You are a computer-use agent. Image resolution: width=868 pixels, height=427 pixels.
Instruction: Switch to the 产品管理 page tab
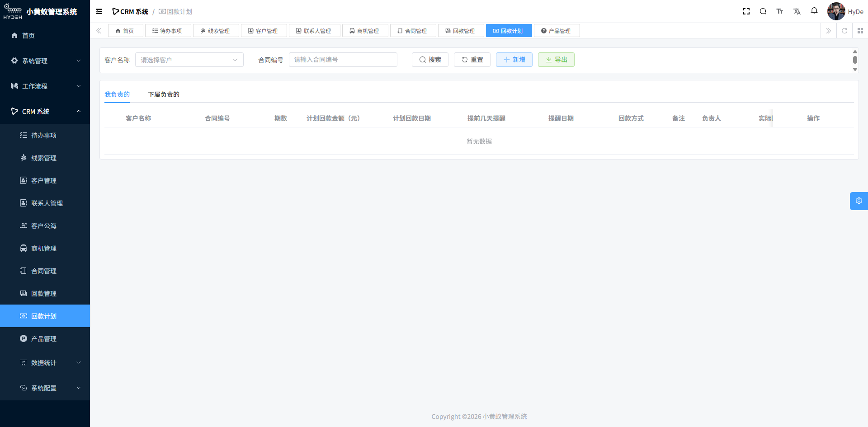pos(557,31)
